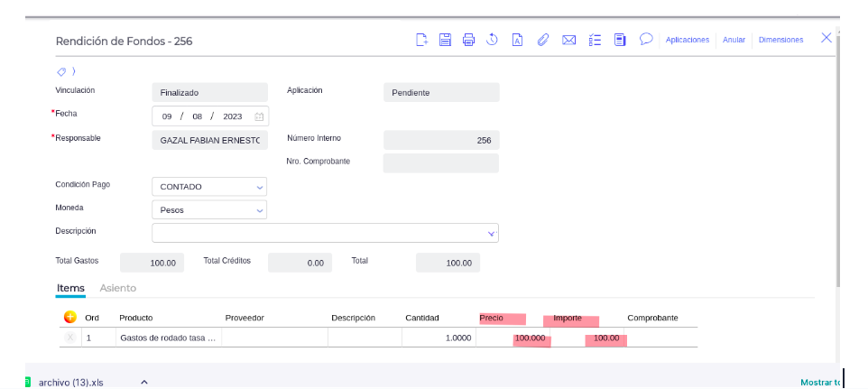Viewport: 868px width, 389px height.
Task: Add a new item row with plus icon
Action: pos(70,317)
